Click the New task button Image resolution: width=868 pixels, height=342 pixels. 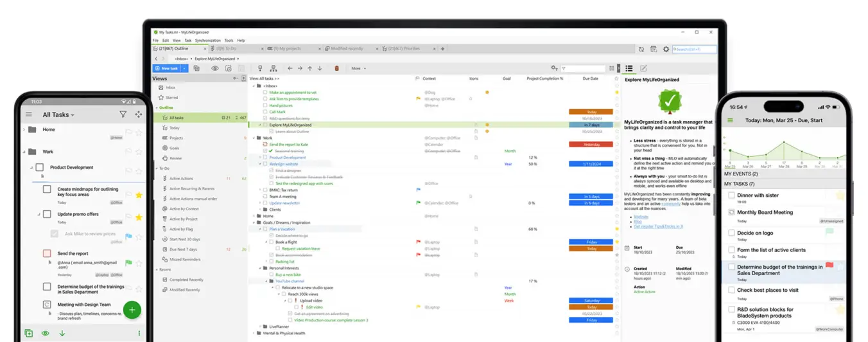[x=166, y=68]
